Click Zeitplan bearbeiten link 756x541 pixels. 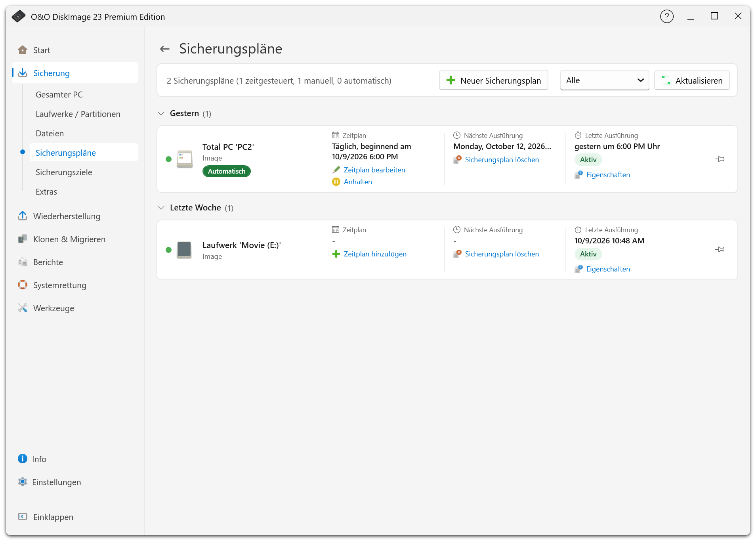pyautogui.click(x=374, y=170)
